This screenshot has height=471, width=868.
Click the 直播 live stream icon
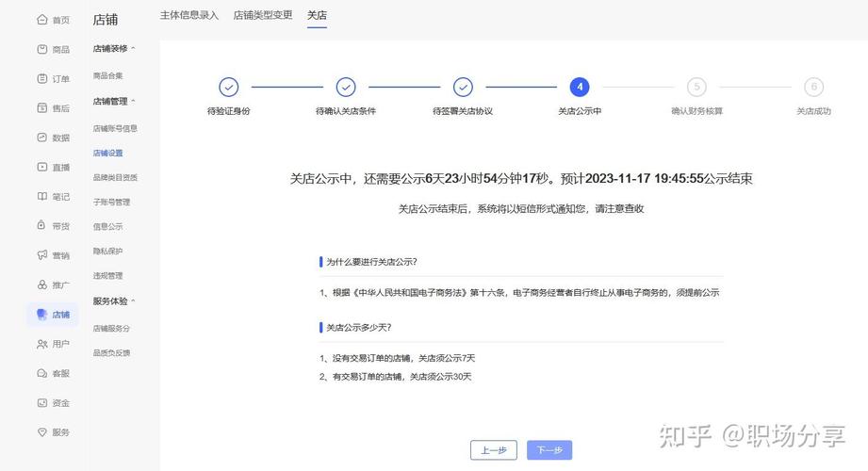coord(41,167)
